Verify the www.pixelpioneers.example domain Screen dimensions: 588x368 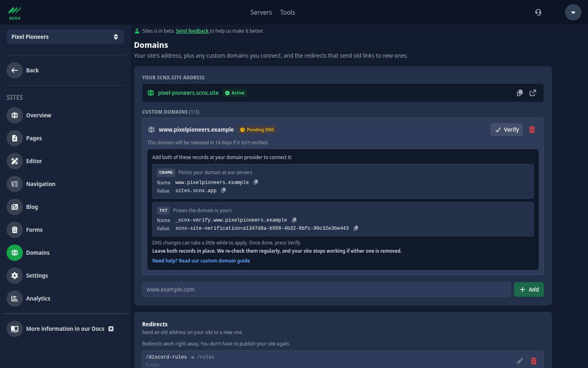click(507, 130)
